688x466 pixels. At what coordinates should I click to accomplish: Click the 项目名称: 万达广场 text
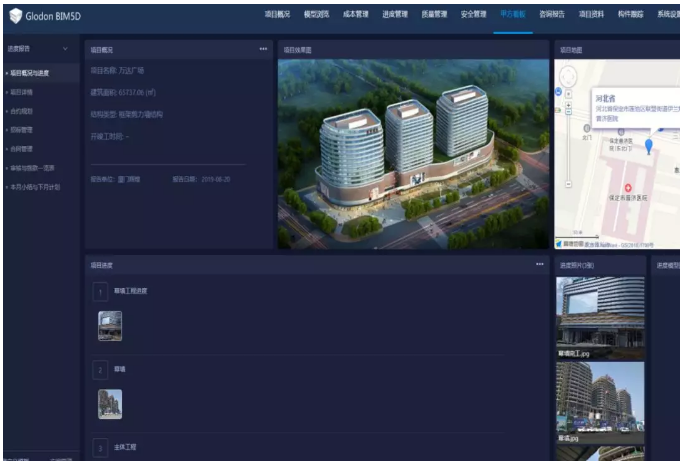(117, 71)
